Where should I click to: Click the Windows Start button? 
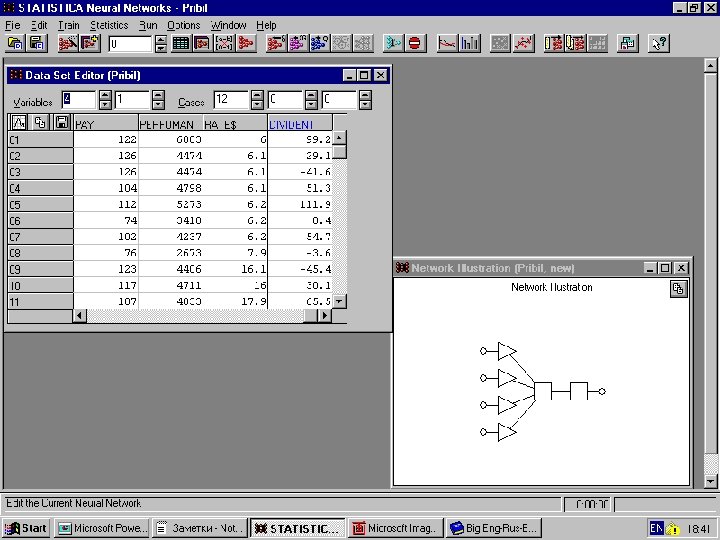26,528
